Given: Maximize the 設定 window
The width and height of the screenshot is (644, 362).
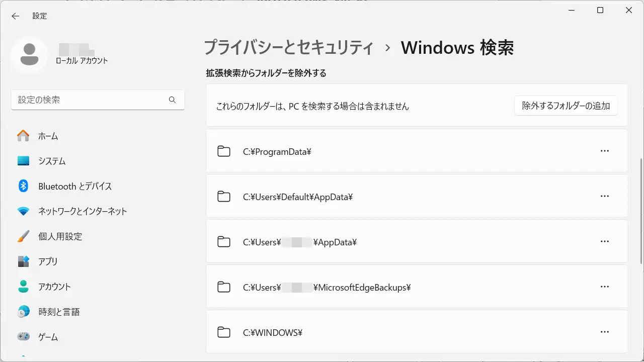Looking at the screenshot, I should pyautogui.click(x=600, y=10).
